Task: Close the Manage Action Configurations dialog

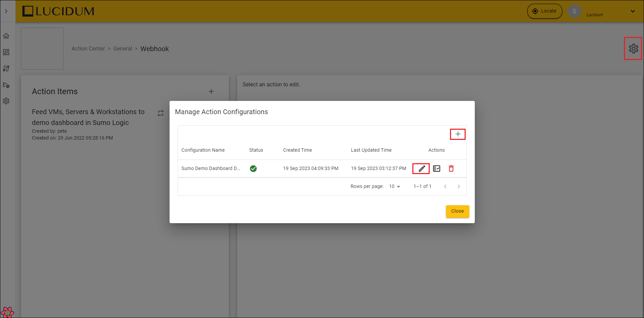Action: (457, 211)
